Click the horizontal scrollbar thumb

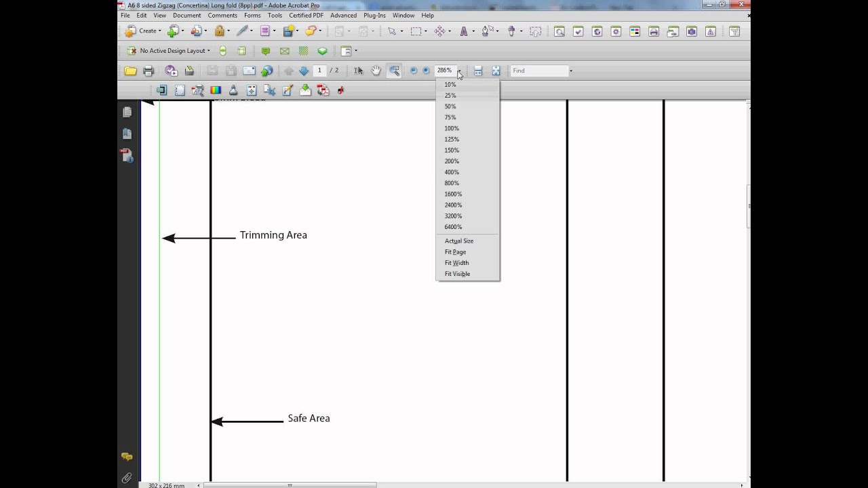[x=290, y=485]
